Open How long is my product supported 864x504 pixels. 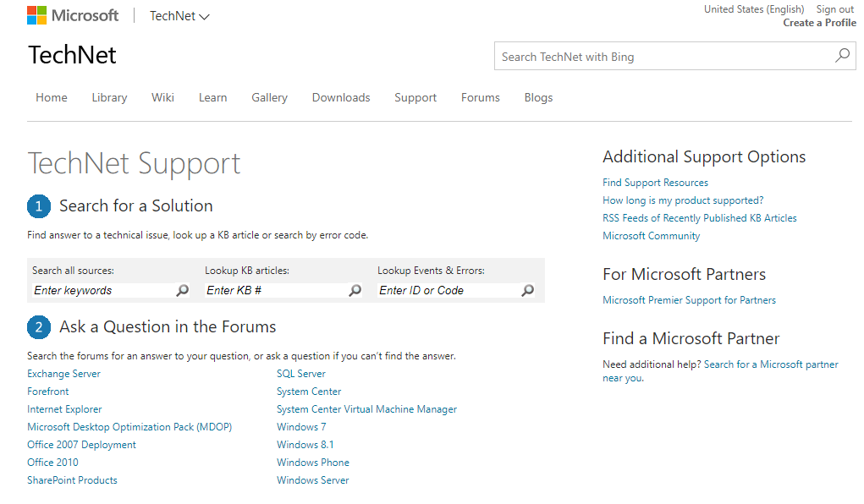pos(683,200)
